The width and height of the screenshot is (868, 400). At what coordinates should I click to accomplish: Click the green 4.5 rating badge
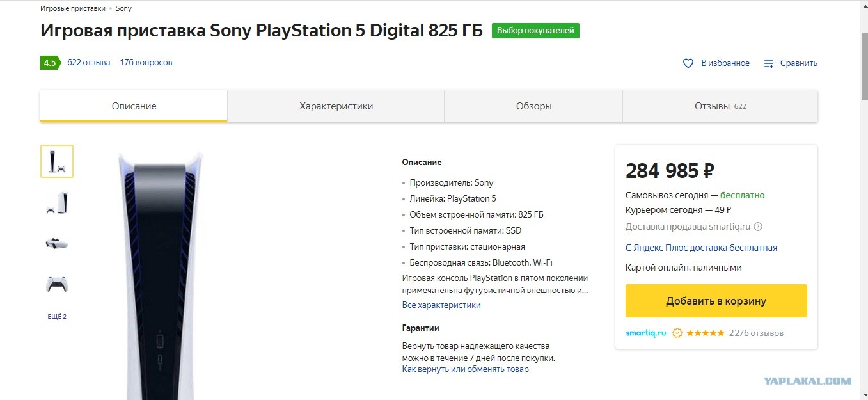click(50, 63)
